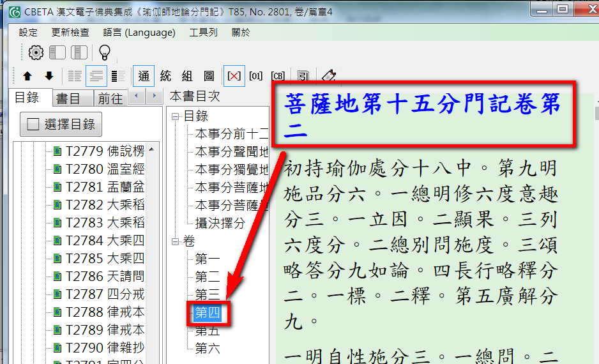Click the gear settings icon in toolbar
This screenshot has width=599, height=364.
(36, 53)
